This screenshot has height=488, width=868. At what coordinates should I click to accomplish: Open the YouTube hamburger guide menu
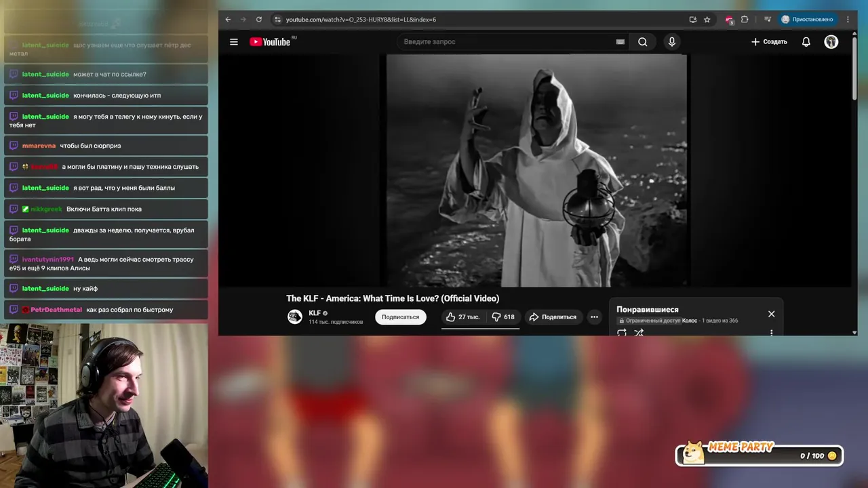click(234, 42)
